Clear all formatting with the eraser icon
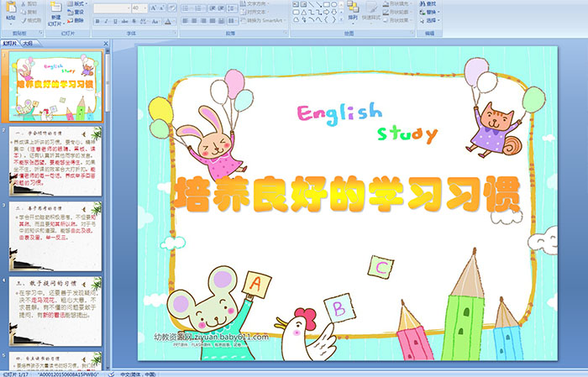The height and width of the screenshot is (377, 588). (172, 8)
